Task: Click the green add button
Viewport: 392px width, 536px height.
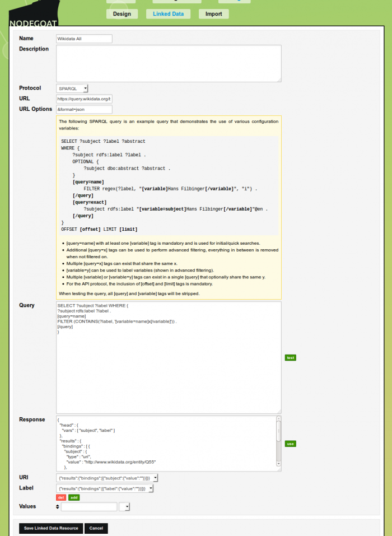Action: 74,498
